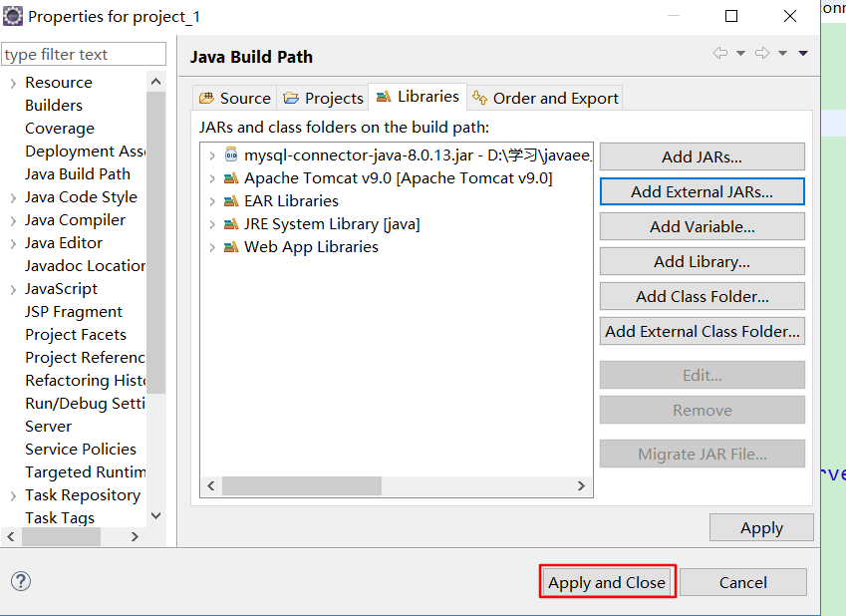Click the Web App Libraries icon
This screenshot has height=616, width=846.
point(231,246)
